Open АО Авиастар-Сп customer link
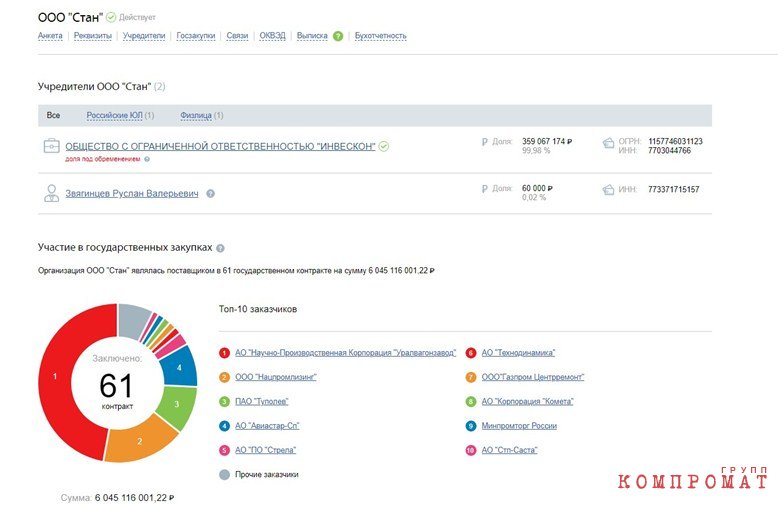778x509 pixels. coord(267,426)
